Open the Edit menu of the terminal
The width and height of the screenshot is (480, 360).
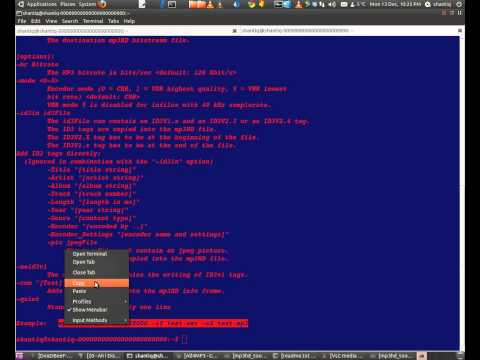[35, 21]
